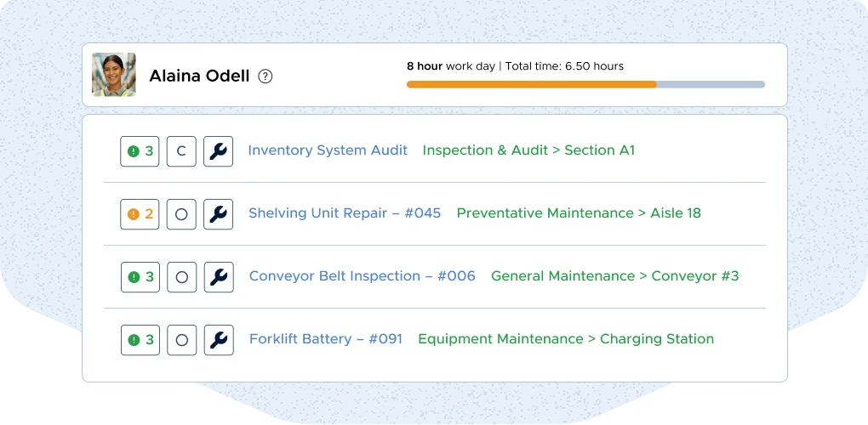Toggle the status circle for Forklift Battery
The height and width of the screenshot is (425, 868).
181,340
